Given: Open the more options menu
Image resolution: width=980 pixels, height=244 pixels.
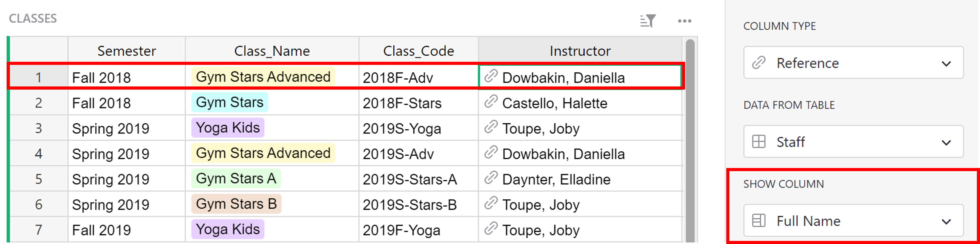Looking at the screenshot, I should click(684, 21).
